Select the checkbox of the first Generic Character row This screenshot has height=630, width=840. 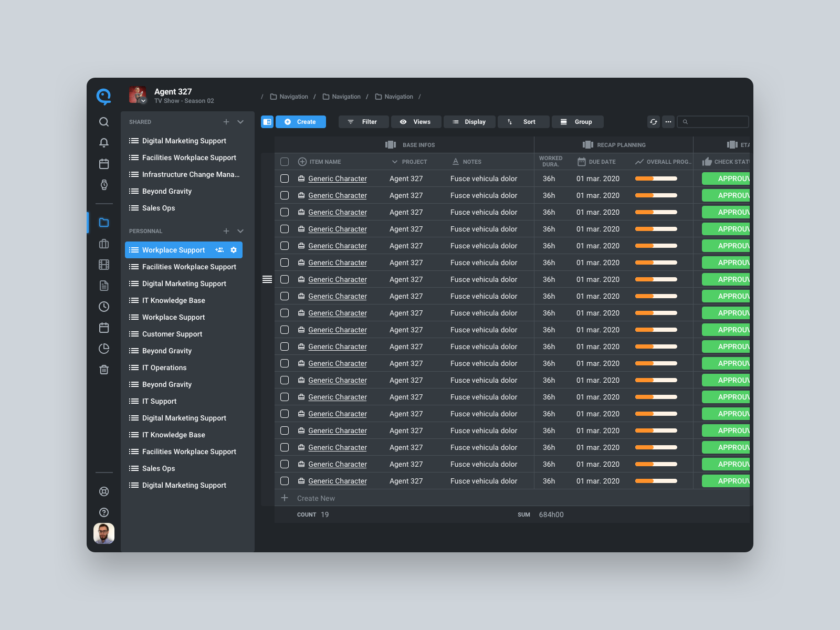[x=285, y=178]
